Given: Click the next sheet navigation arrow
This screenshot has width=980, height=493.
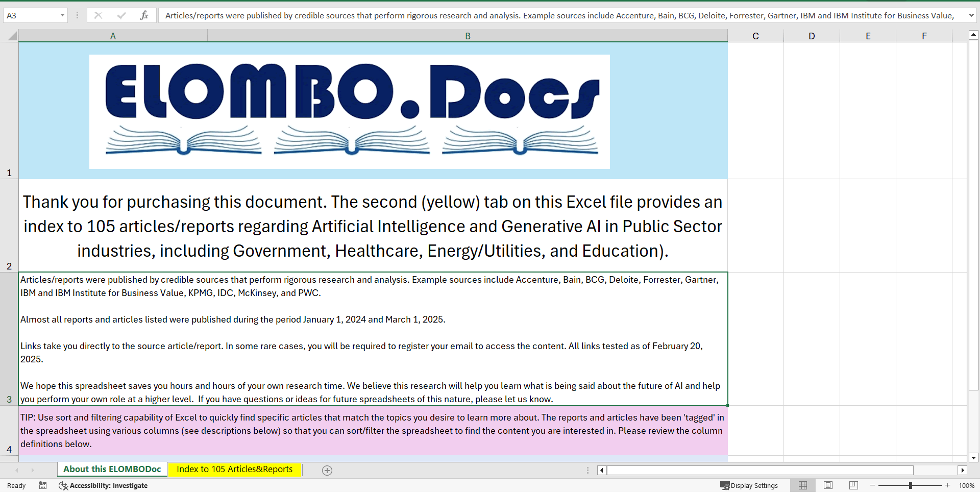Looking at the screenshot, I should tap(33, 470).
